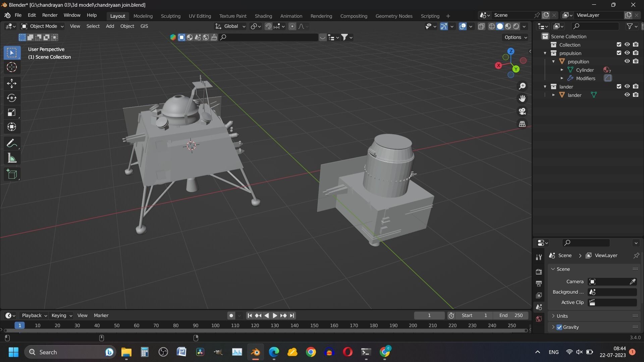
Task: Hide the lander object via eye icon
Action: pyautogui.click(x=627, y=95)
